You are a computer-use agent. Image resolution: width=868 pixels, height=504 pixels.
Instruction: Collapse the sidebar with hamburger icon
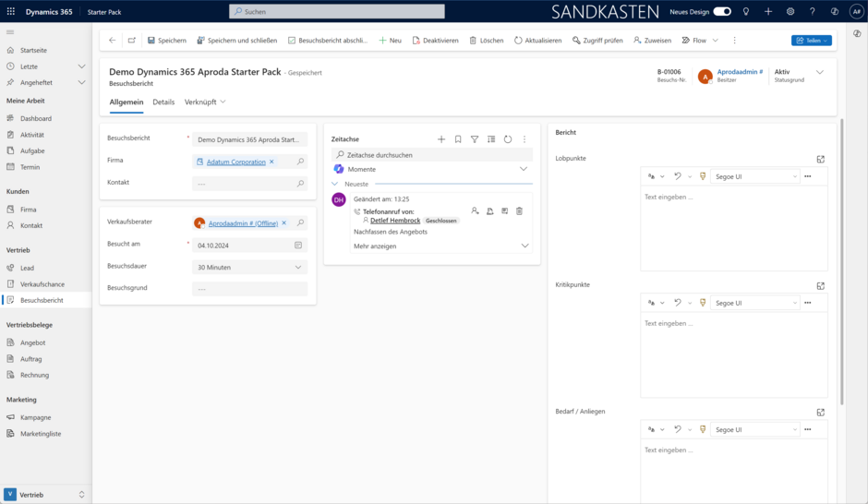[10, 32]
